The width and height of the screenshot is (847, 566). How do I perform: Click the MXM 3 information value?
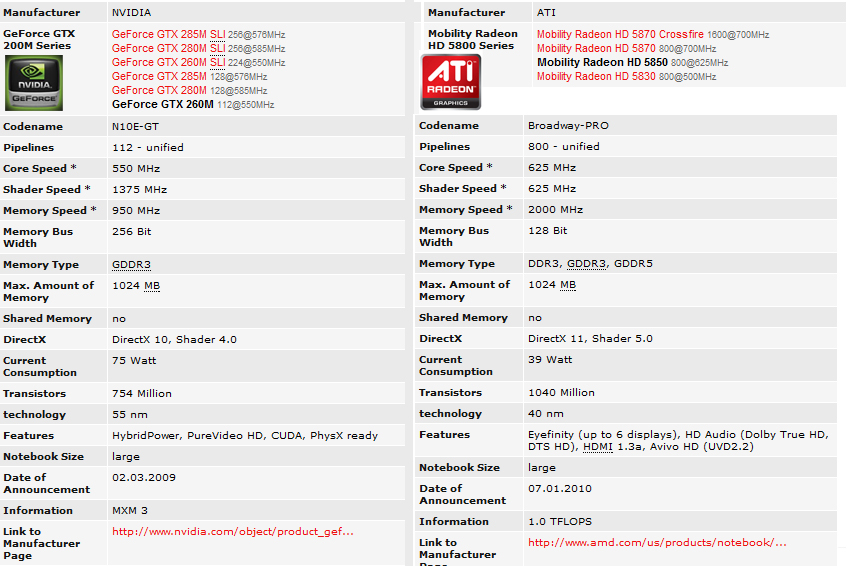(130, 511)
